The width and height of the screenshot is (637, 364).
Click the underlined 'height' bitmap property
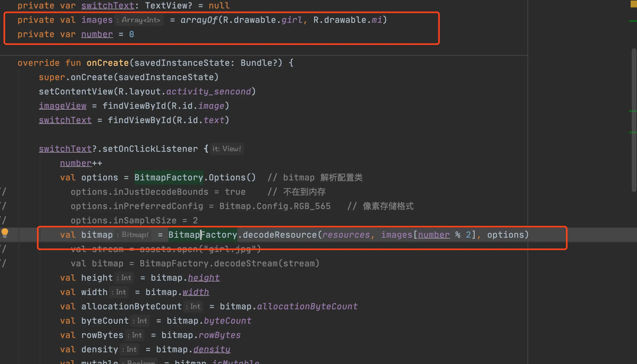(204, 278)
